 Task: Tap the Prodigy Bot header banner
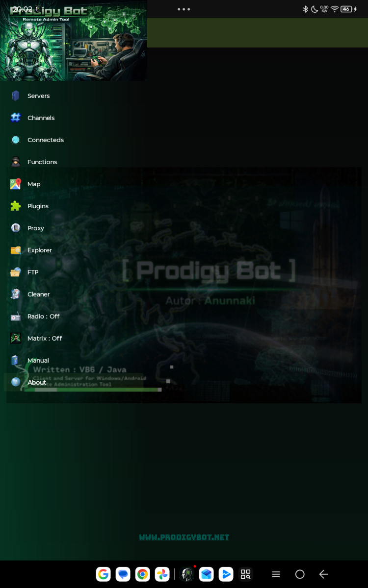74,40
